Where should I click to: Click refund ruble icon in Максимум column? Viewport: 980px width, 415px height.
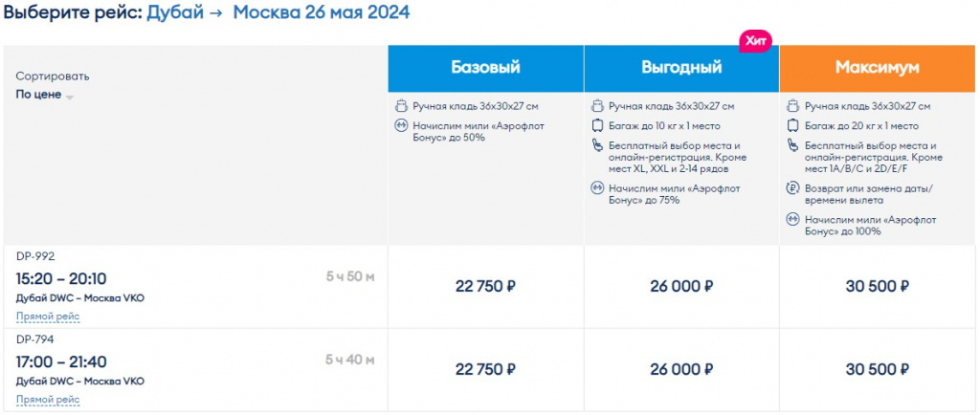point(792,186)
